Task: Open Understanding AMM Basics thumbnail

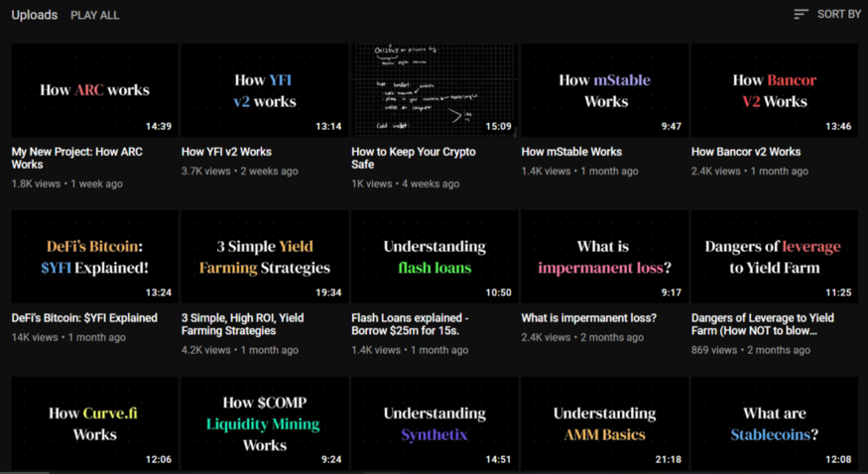Action: click(604, 423)
